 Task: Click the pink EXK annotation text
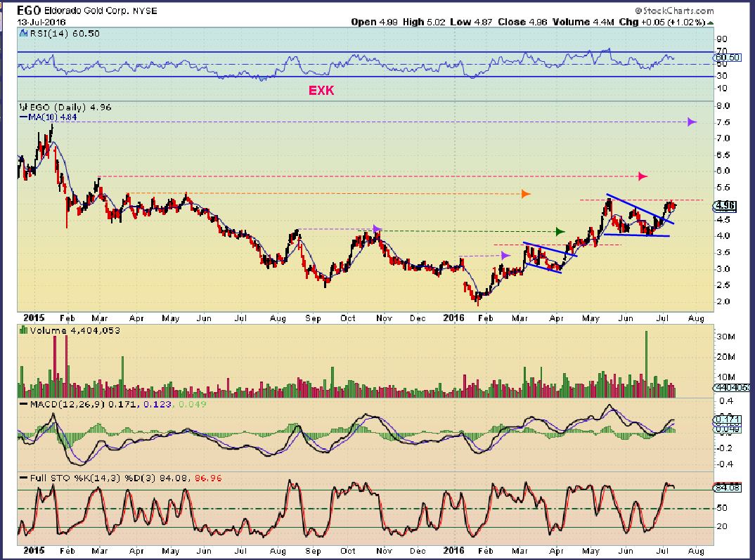[321, 90]
